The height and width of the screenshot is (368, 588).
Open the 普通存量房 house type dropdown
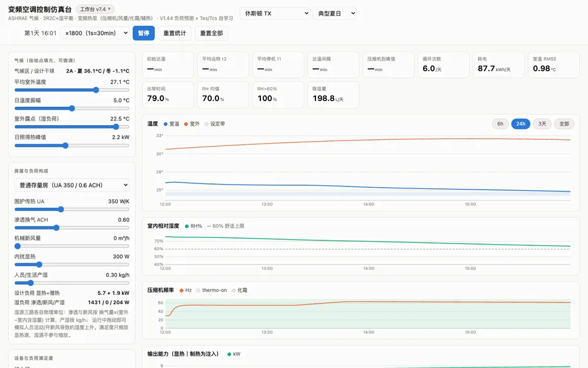pos(72,185)
